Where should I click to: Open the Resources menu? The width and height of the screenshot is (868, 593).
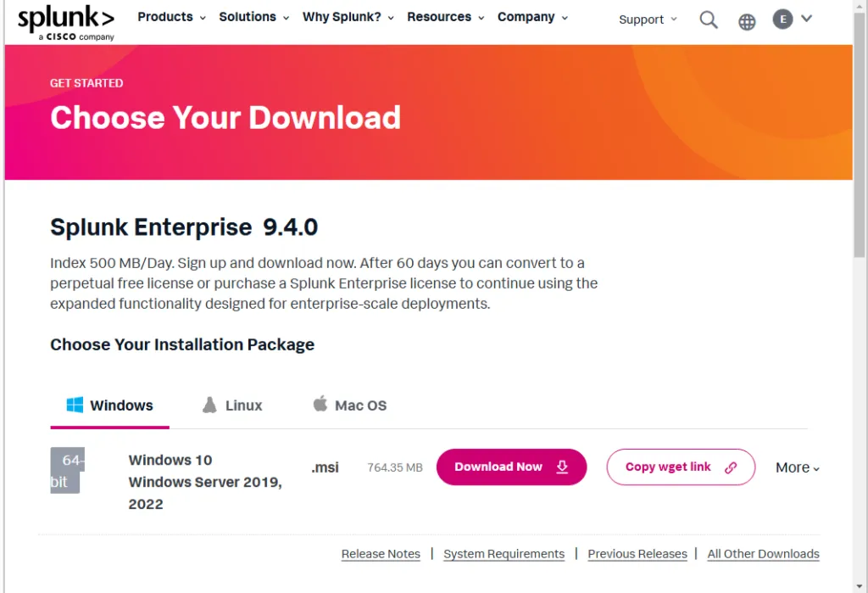pos(445,17)
